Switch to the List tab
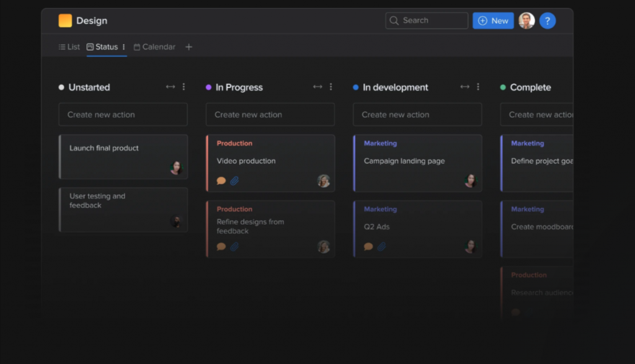 73,47
